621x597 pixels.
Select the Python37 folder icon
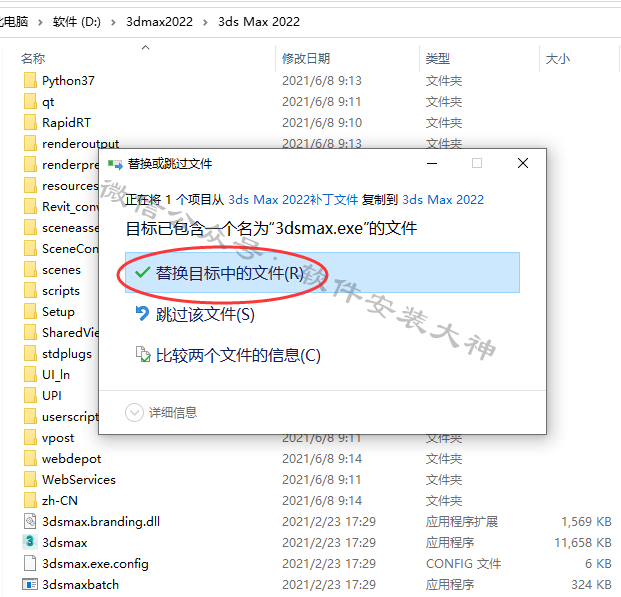[30, 80]
